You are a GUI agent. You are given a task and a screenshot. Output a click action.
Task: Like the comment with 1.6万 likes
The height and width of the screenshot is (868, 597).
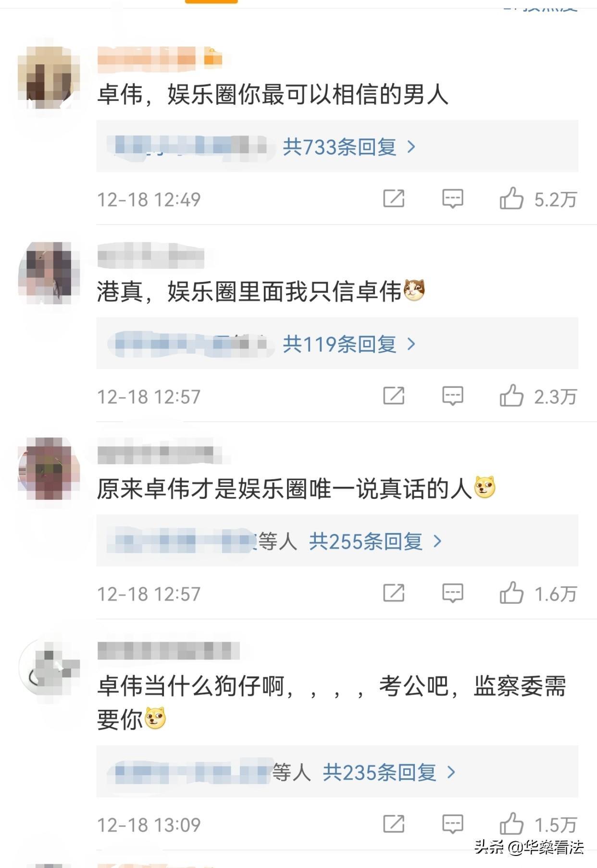point(511,594)
